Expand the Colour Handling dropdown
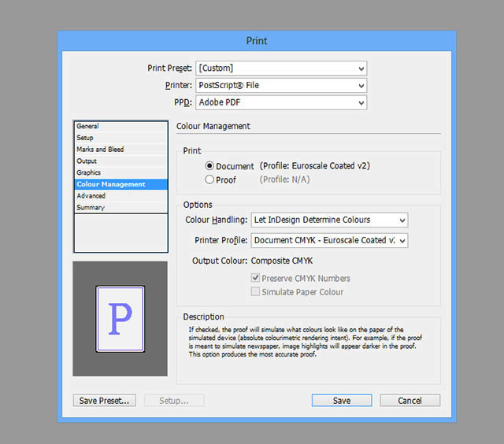504x444 pixels. pos(329,220)
